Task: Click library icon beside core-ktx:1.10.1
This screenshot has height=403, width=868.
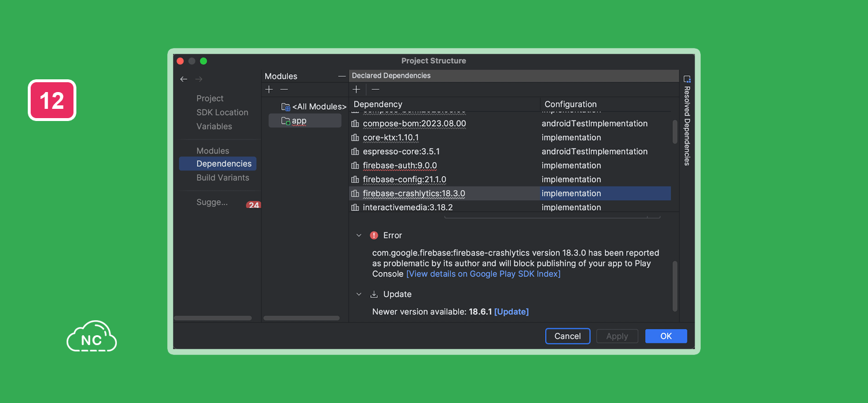Action: (355, 137)
